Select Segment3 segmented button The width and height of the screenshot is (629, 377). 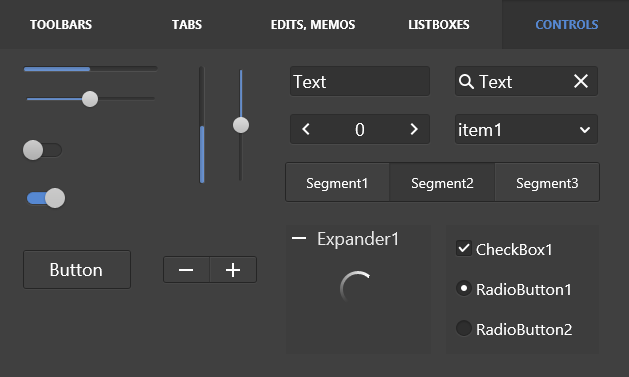(547, 183)
